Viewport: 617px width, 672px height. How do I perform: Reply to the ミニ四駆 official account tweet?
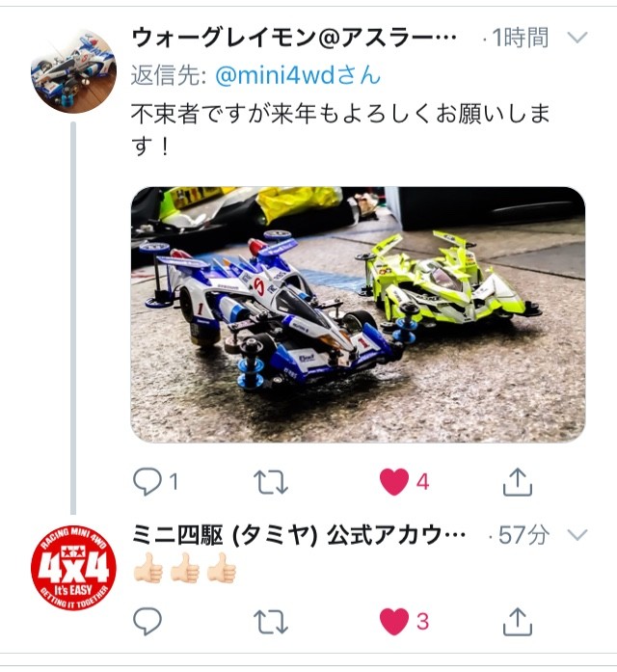(x=148, y=621)
